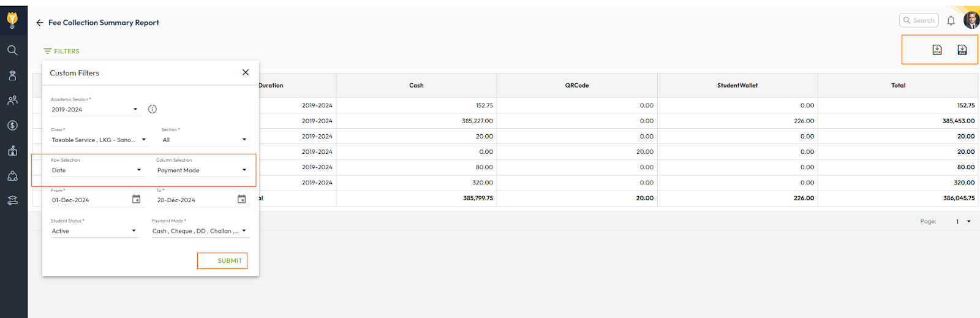This screenshot has width=980, height=318.
Task: Open the notifications bell
Action: tap(951, 21)
